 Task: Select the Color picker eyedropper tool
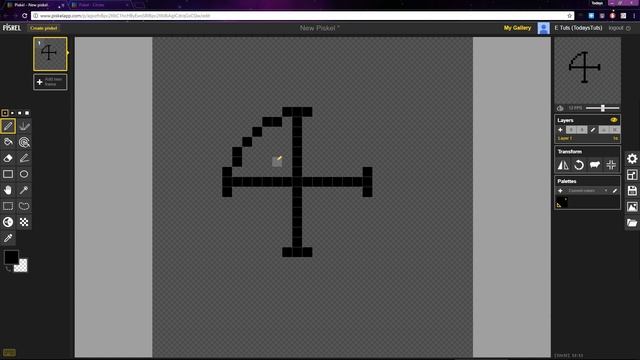[x=8, y=238]
